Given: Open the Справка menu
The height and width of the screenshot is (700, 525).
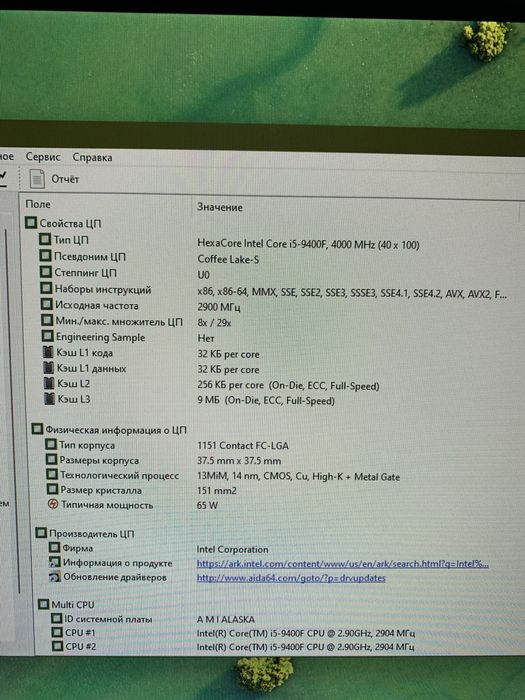Looking at the screenshot, I should pyautogui.click(x=92, y=158).
